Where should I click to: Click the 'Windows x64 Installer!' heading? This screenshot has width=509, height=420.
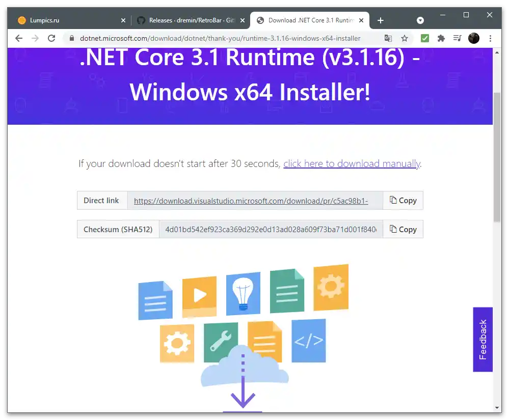250,92
